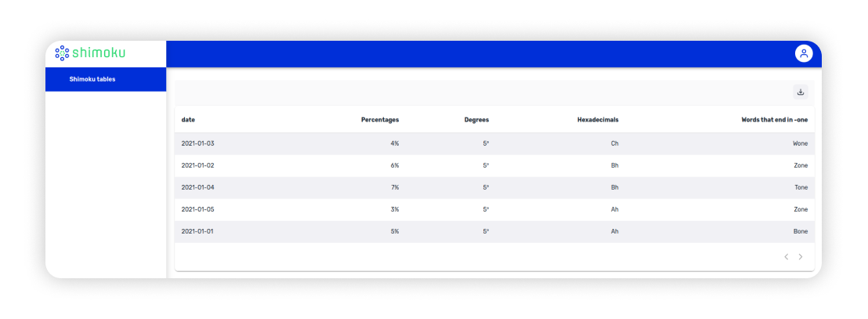Sort by the Hexadecimals column header
Screen dimensions: 868x319
(x=598, y=120)
